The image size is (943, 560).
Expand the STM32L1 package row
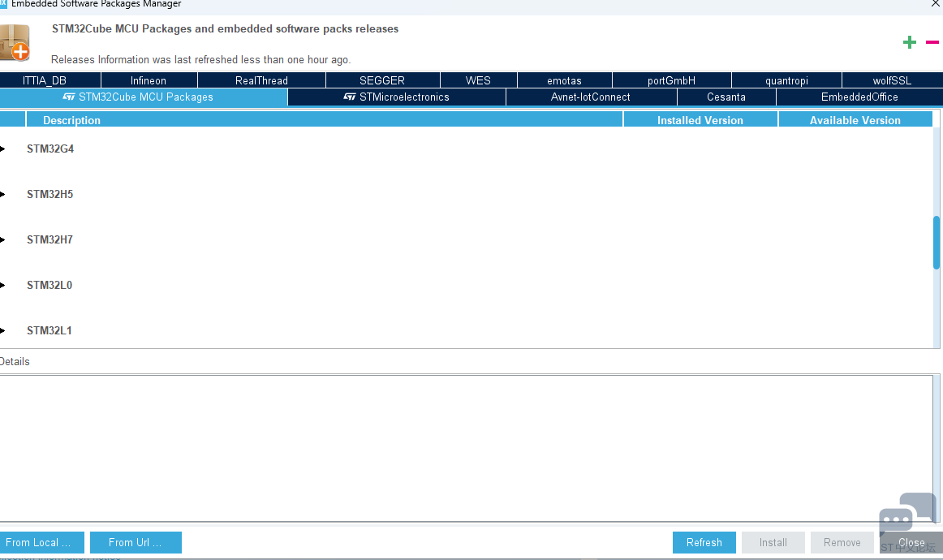coord(2,331)
